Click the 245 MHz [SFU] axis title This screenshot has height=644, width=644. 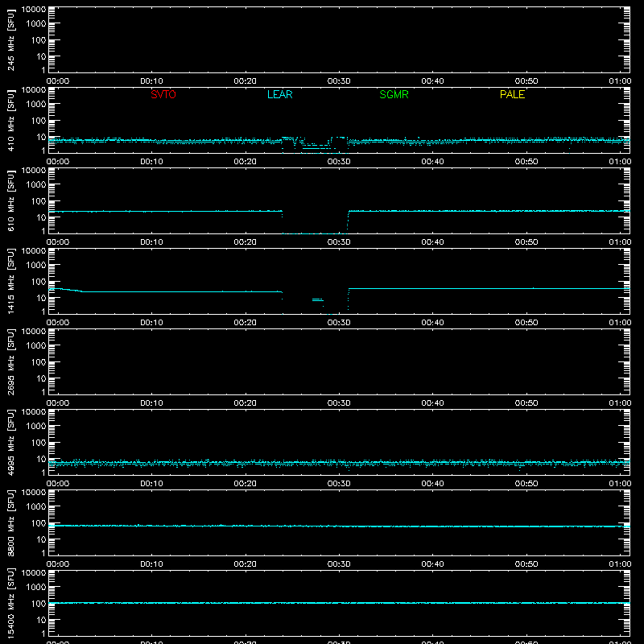click(x=10, y=39)
